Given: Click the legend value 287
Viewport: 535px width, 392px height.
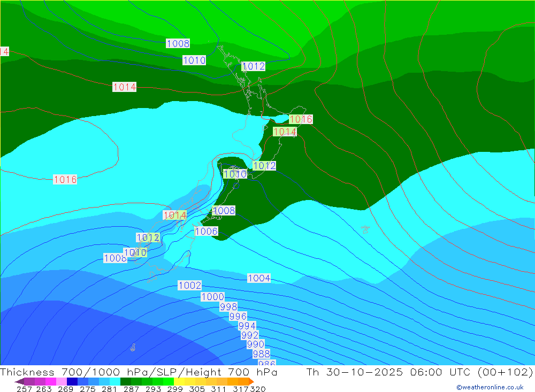Looking at the screenshot, I should pos(131,389).
